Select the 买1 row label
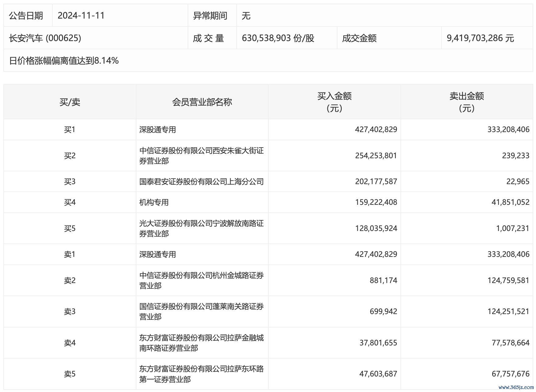Image resolution: width=536 pixels, height=392 pixels. [70, 130]
